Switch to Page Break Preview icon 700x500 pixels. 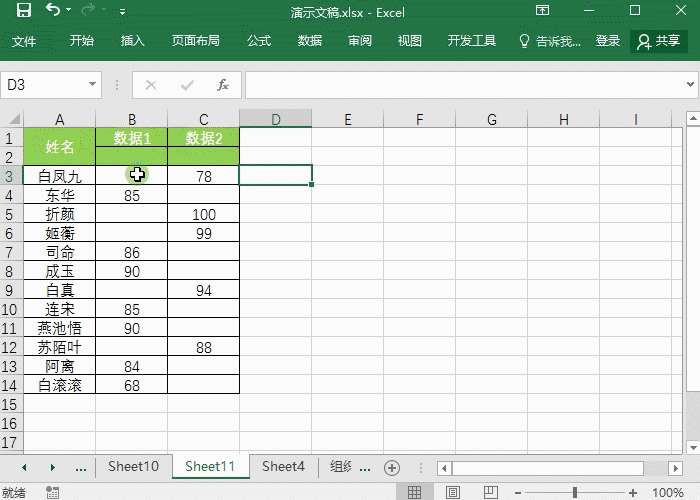(x=490, y=492)
